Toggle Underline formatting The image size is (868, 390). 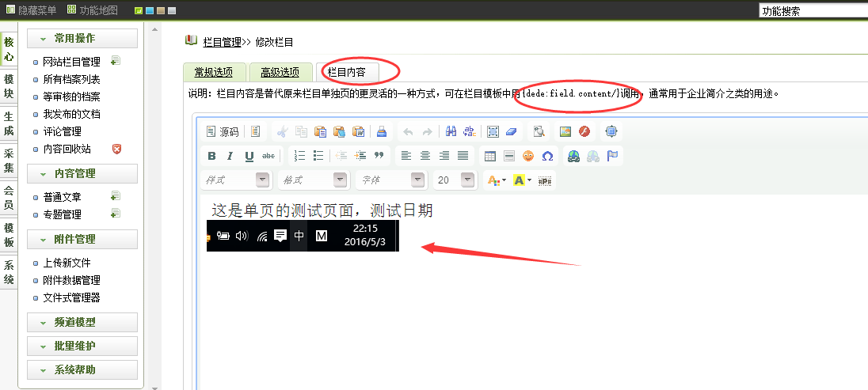pos(249,156)
